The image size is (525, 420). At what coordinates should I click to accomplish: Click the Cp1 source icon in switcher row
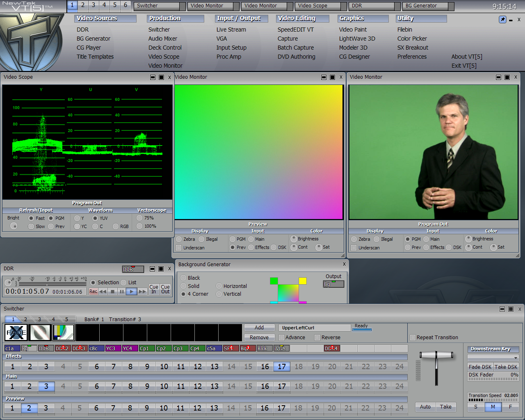(147, 348)
